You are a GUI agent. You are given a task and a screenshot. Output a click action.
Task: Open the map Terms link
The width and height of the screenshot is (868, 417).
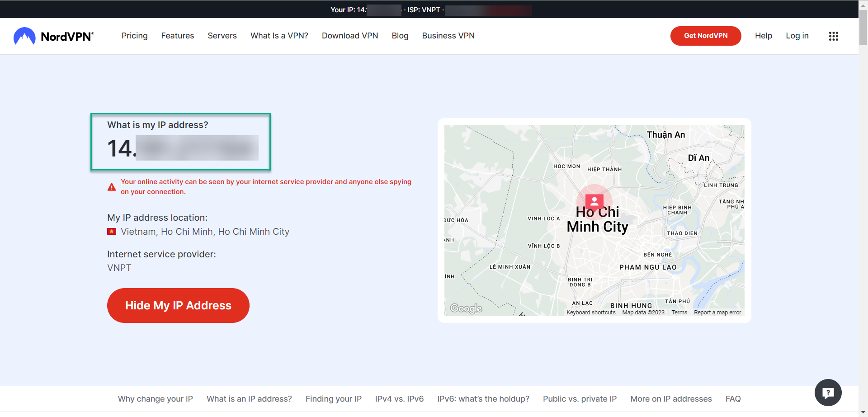point(679,313)
